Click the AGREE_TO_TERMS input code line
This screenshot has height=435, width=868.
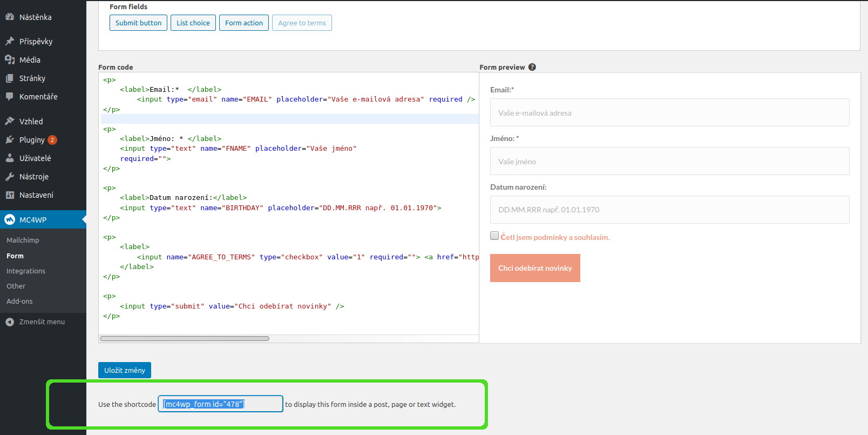pos(308,257)
